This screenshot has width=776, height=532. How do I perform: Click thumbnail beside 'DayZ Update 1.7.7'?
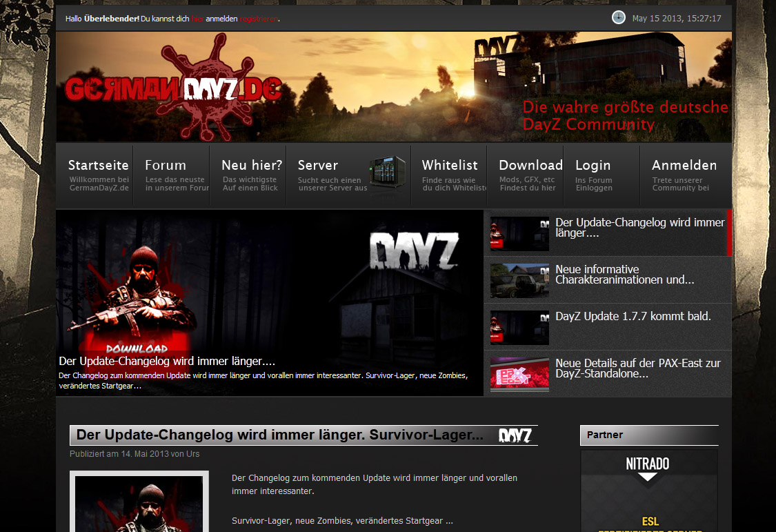[x=519, y=328]
